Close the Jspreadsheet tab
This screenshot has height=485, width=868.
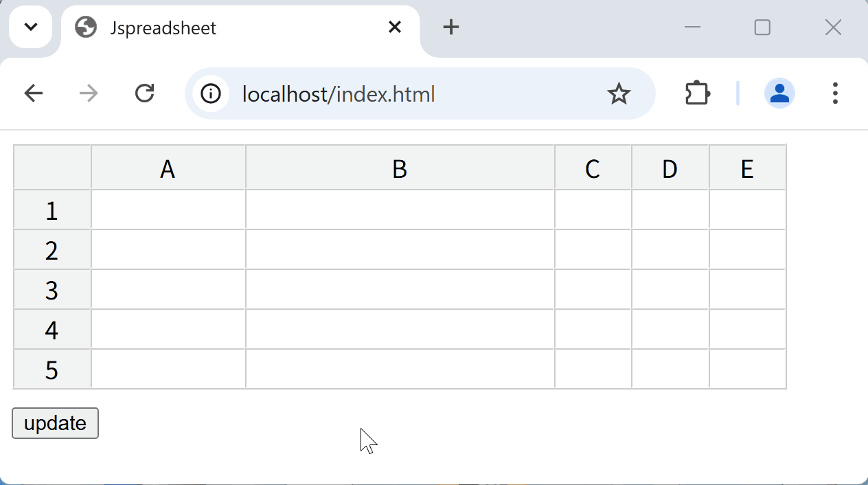pyautogui.click(x=395, y=27)
